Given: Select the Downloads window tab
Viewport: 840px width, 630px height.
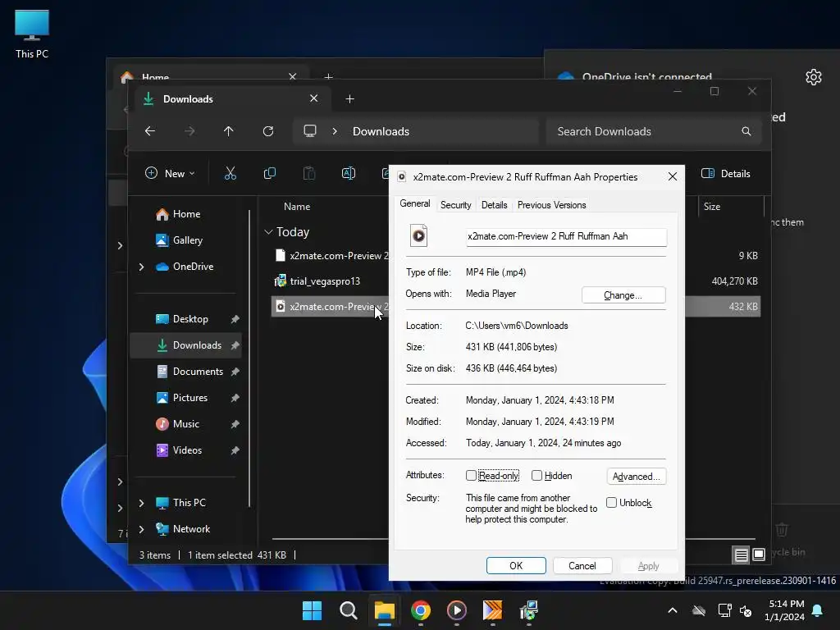Looking at the screenshot, I should coord(231,99).
